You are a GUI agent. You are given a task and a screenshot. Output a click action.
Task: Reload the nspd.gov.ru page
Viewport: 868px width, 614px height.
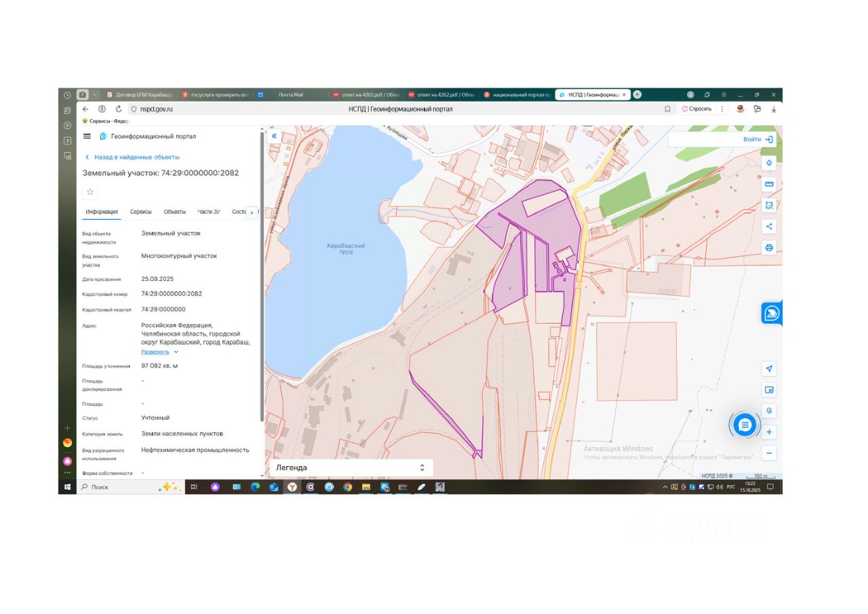[x=119, y=109]
